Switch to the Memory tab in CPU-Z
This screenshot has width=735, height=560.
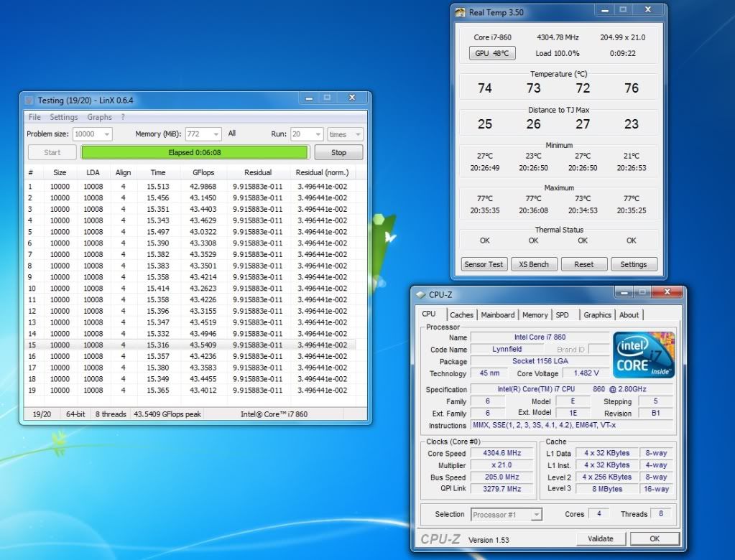coord(535,315)
